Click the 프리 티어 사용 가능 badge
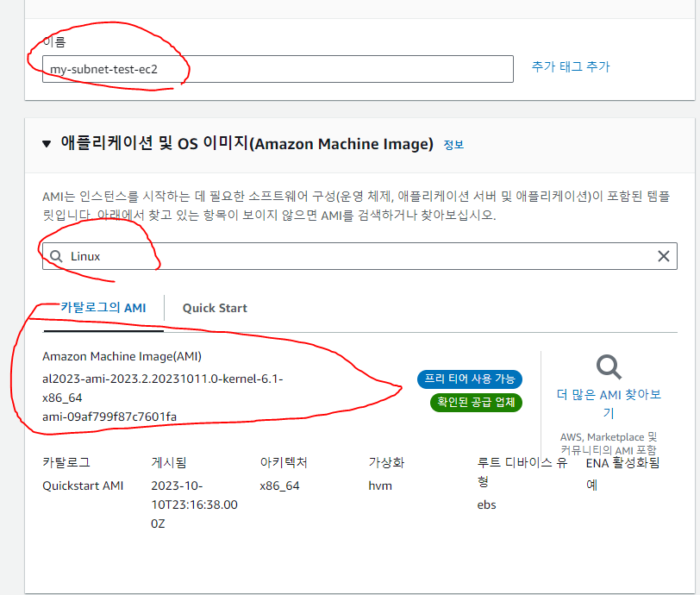700x595 pixels. tap(470, 379)
